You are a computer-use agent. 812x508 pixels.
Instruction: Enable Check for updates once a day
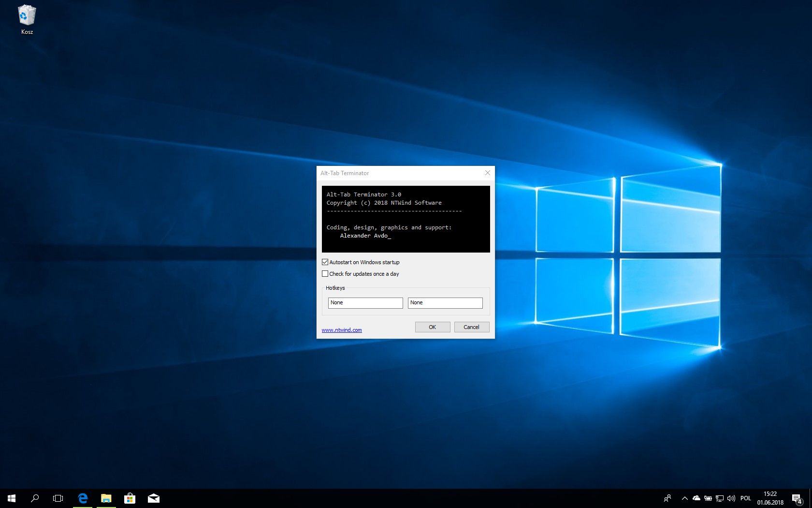[325, 274]
